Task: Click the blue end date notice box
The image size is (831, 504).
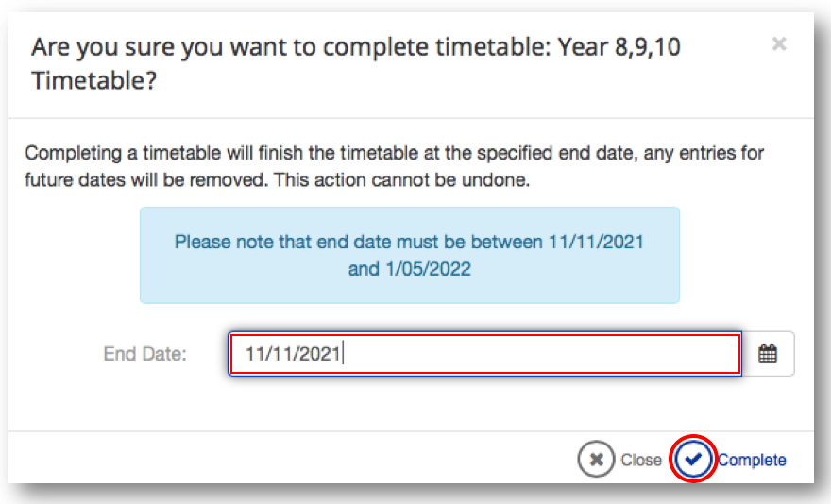Action: point(409,255)
